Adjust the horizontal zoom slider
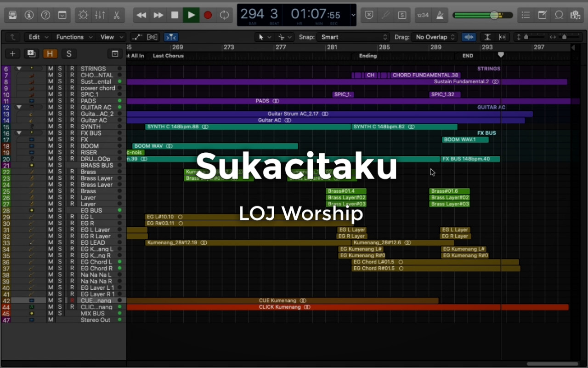Screen dimensions: 588x368 (564, 37)
